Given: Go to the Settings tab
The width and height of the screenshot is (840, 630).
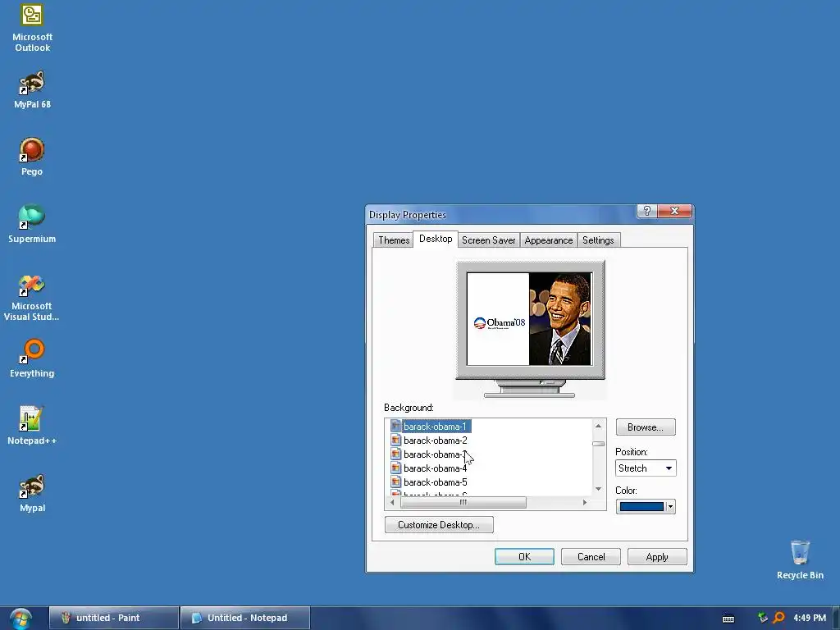Looking at the screenshot, I should pos(598,240).
